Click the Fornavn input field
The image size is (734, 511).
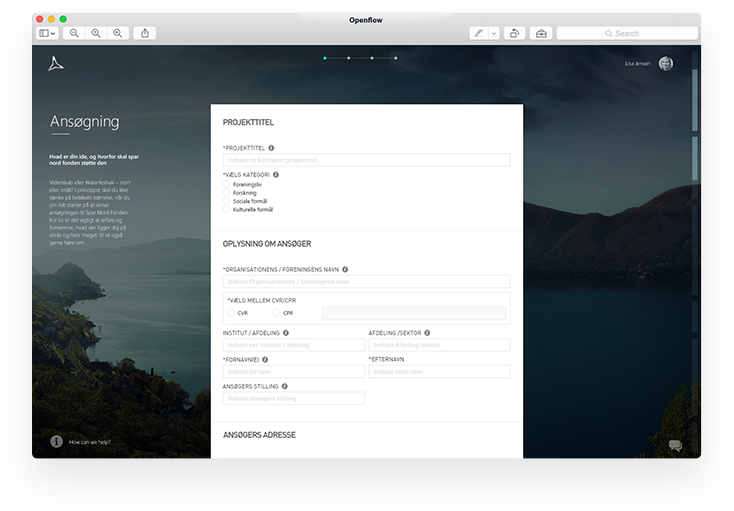point(293,371)
